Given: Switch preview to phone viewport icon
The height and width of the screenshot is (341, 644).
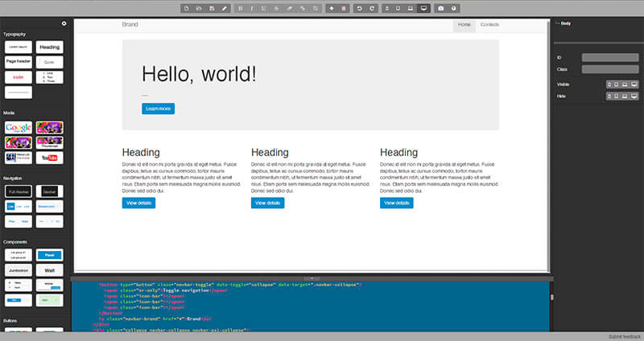Looking at the screenshot, I should [x=387, y=9].
